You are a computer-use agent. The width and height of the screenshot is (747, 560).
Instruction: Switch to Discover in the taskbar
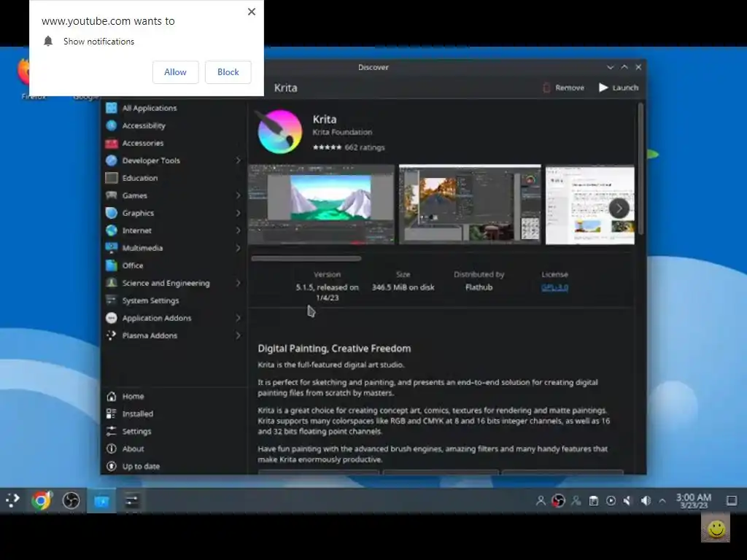[x=101, y=501]
